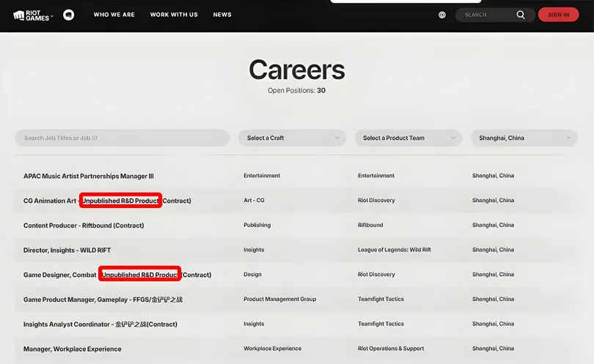Open Content Producer - Riftbound listing
The height and width of the screenshot is (364, 594).
[84, 226]
